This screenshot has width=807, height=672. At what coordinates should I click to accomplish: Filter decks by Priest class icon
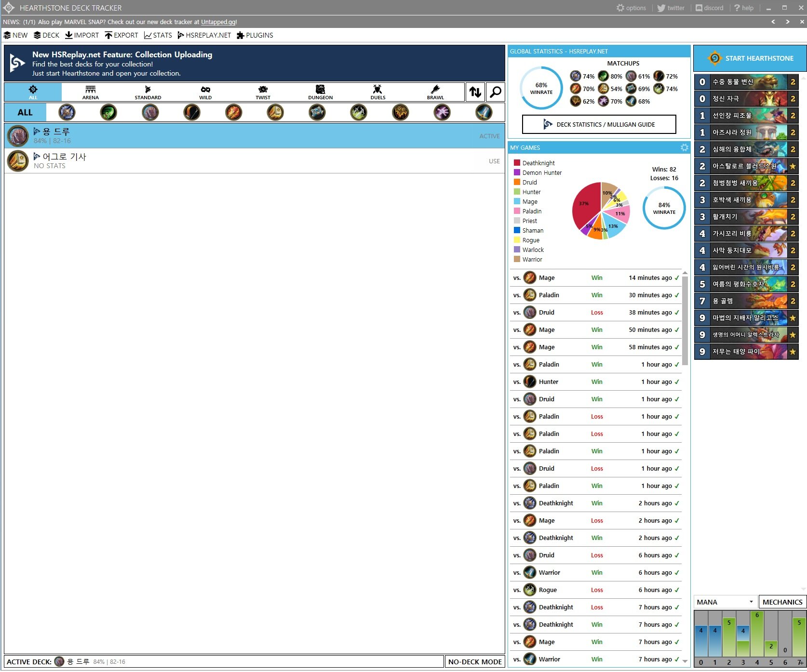pos(317,112)
